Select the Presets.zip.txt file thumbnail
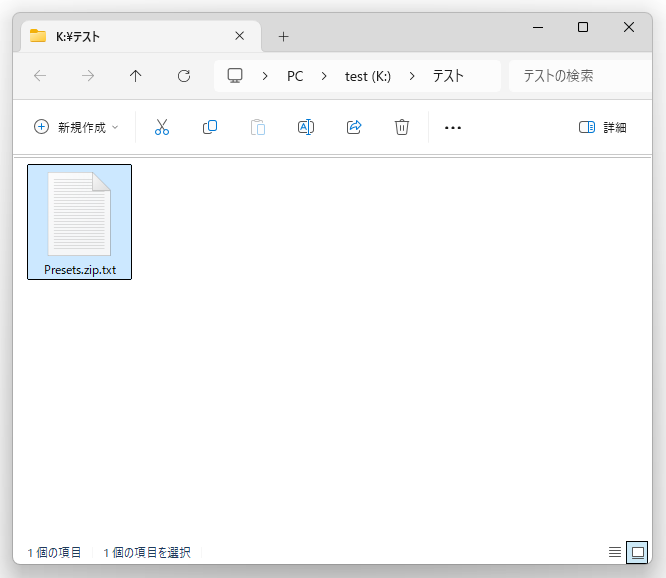This screenshot has height=578, width=666. (x=79, y=214)
